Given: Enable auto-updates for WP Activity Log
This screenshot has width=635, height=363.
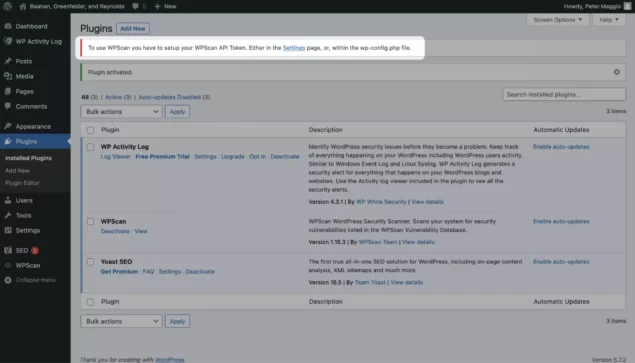Looking at the screenshot, I should tap(561, 147).
